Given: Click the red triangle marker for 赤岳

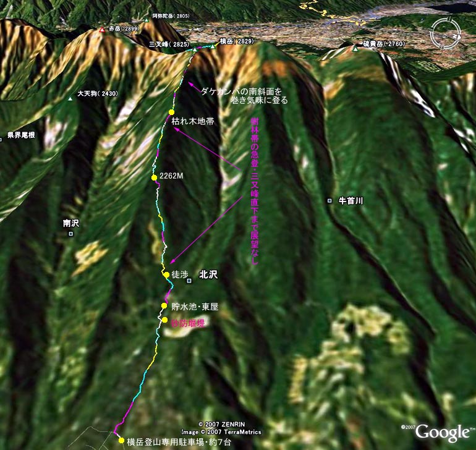Looking at the screenshot, I should [x=103, y=30].
